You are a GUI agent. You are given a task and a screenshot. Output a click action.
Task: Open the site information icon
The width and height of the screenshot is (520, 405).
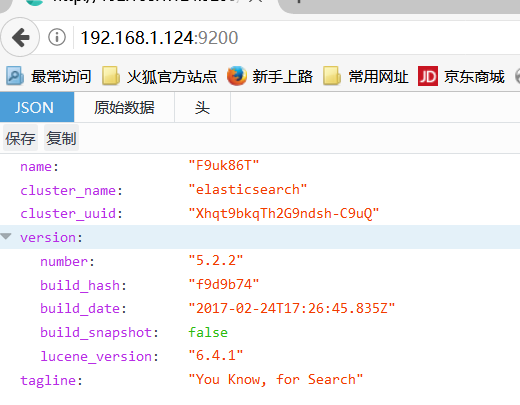pos(57,37)
